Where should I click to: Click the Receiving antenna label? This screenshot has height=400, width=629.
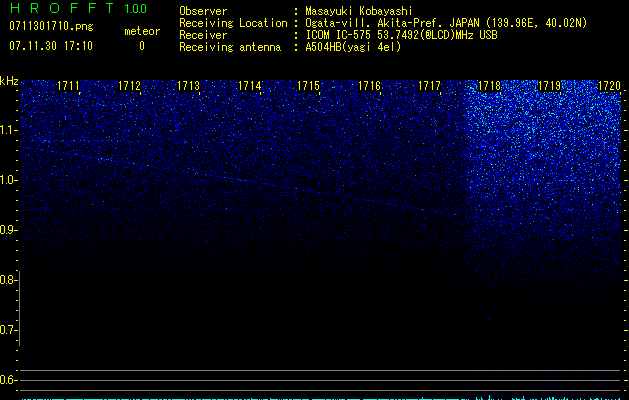pyautogui.click(x=230, y=47)
